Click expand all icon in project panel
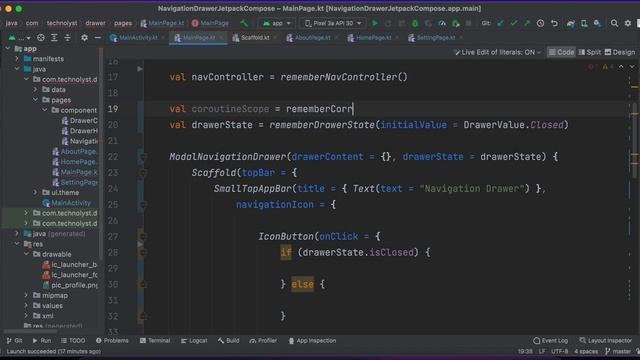 tap(54, 38)
